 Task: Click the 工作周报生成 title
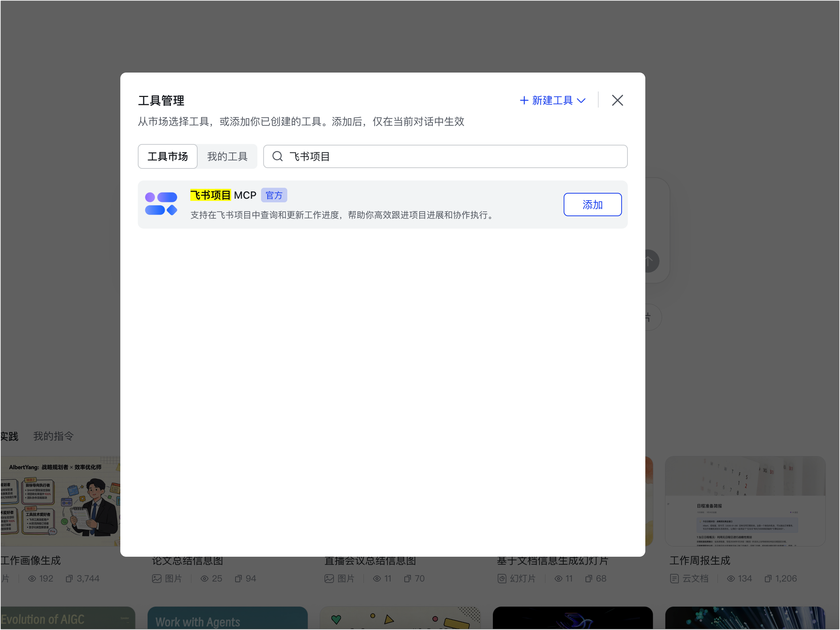[x=700, y=560]
